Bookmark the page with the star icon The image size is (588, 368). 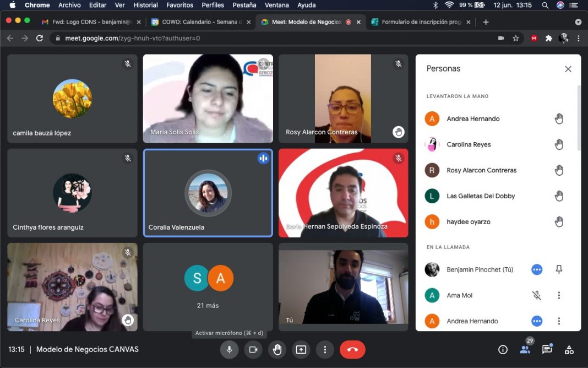[x=516, y=38]
